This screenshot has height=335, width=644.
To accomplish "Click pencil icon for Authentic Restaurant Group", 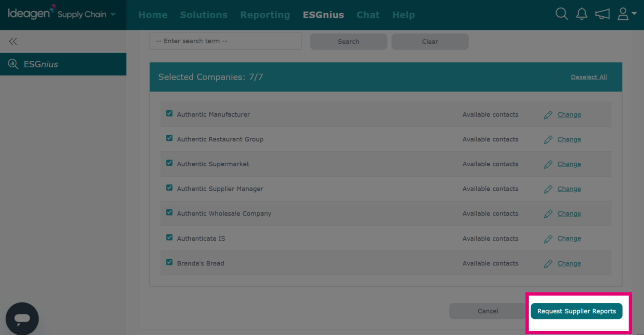I will (548, 140).
